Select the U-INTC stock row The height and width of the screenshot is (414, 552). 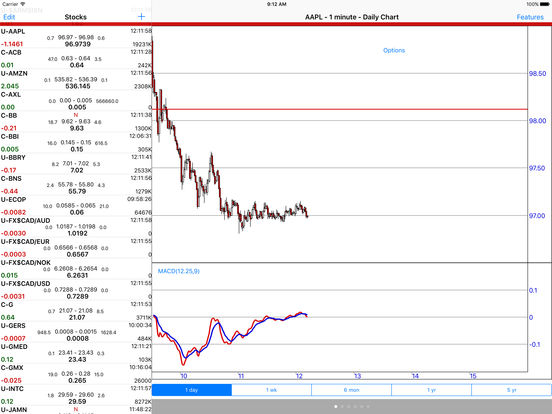coord(76,395)
